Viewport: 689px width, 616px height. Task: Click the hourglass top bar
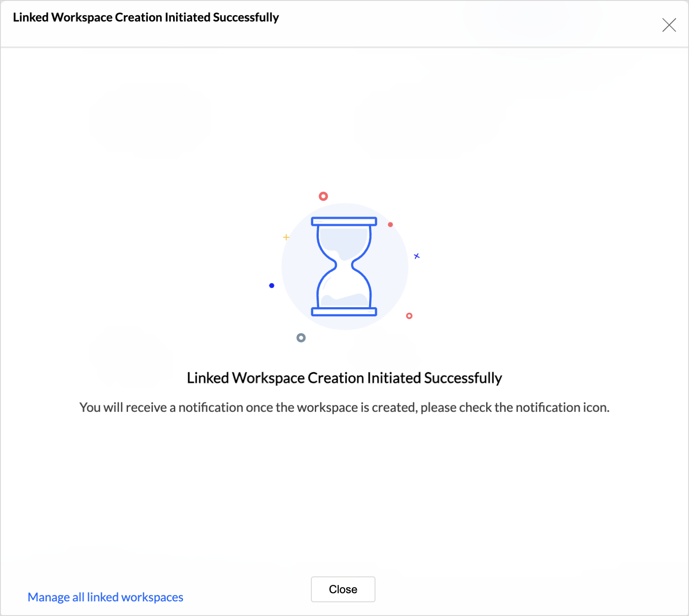click(344, 221)
